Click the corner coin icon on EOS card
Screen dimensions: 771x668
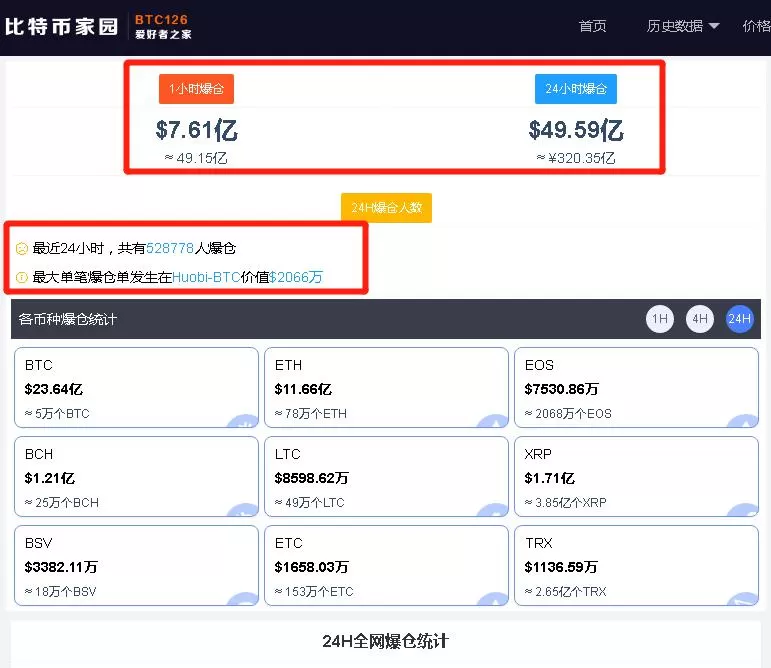[x=743, y=421]
